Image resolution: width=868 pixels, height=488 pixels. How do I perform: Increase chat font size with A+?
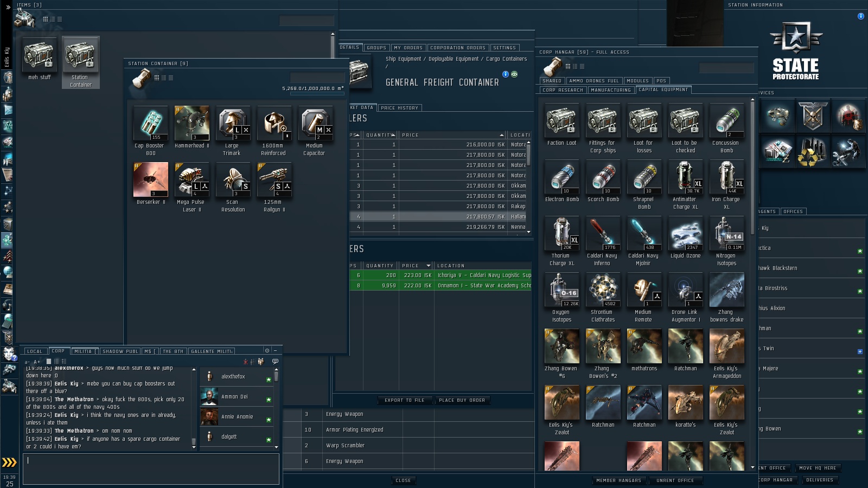tap(37, 362)
